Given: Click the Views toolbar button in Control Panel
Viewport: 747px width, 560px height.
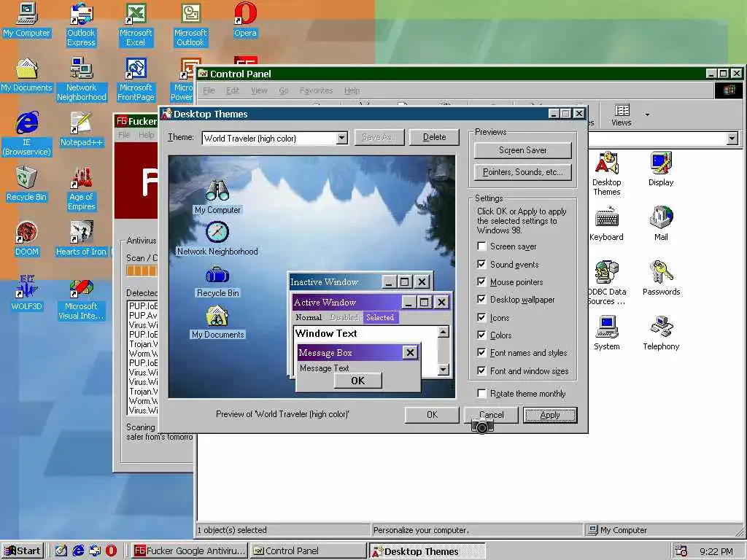Looking at the screenshot, I should point(622,114).
